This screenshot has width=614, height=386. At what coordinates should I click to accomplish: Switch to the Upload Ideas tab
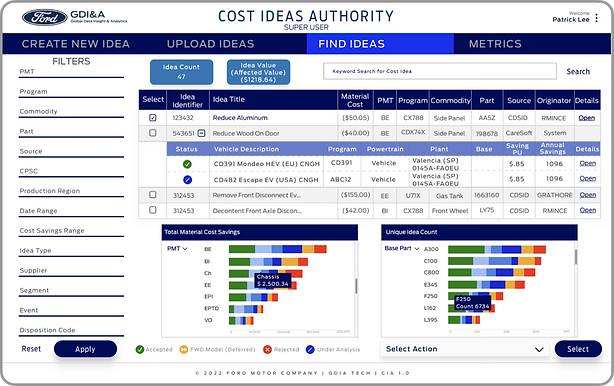[211, 44]
